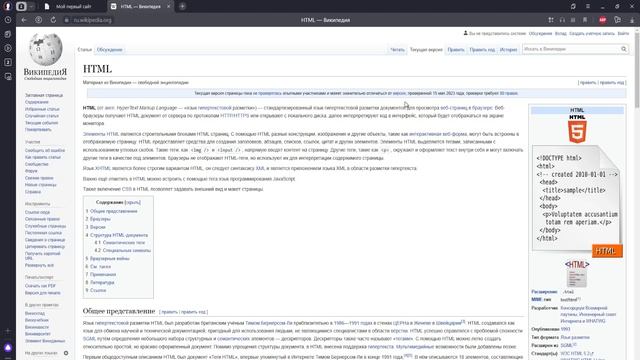Submit with the search magnifier icon

624,49
